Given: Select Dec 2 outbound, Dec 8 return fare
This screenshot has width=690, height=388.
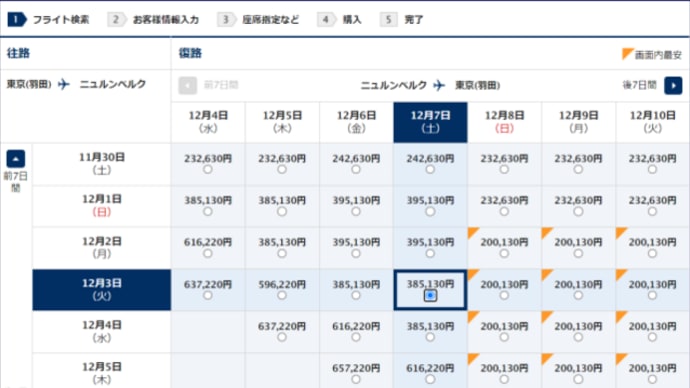Looking at the screenshot, I should [504, 253].
